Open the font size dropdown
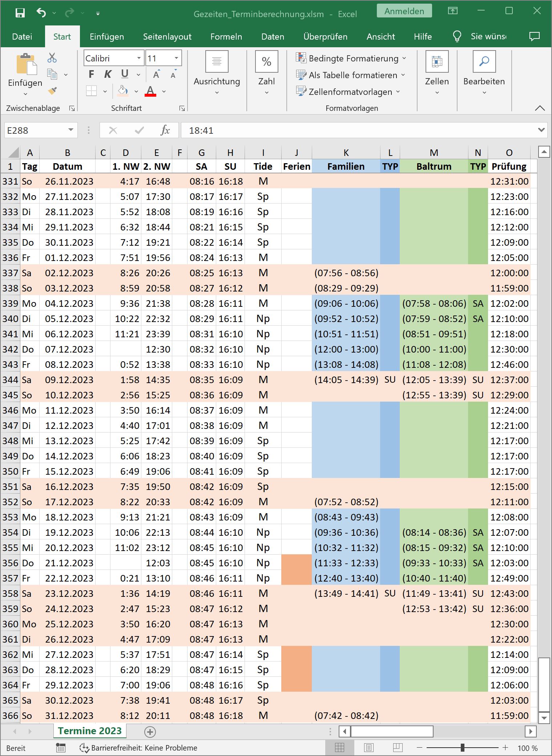The image size is (552, 756). coord(176,58)
